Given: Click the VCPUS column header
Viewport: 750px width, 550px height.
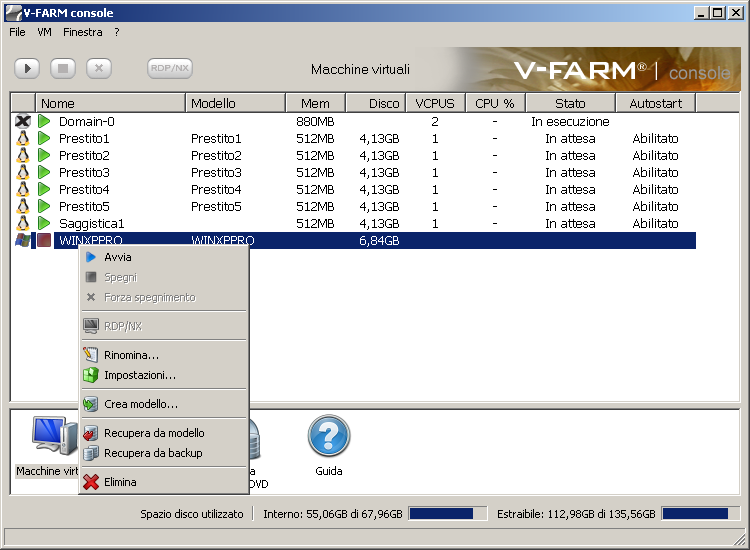Looking at the screenshot, I should pyautogui.click(x=435, y=103).
